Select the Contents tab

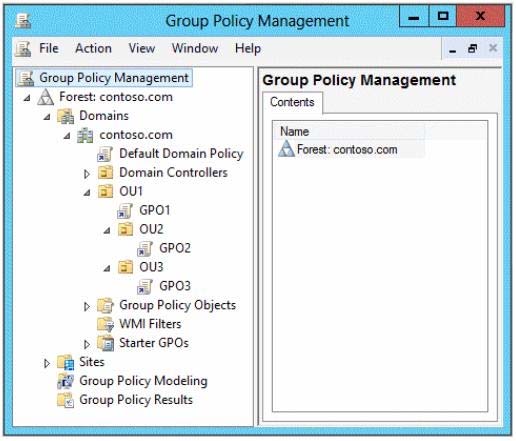pyautogui.click(x=292, y=102)
